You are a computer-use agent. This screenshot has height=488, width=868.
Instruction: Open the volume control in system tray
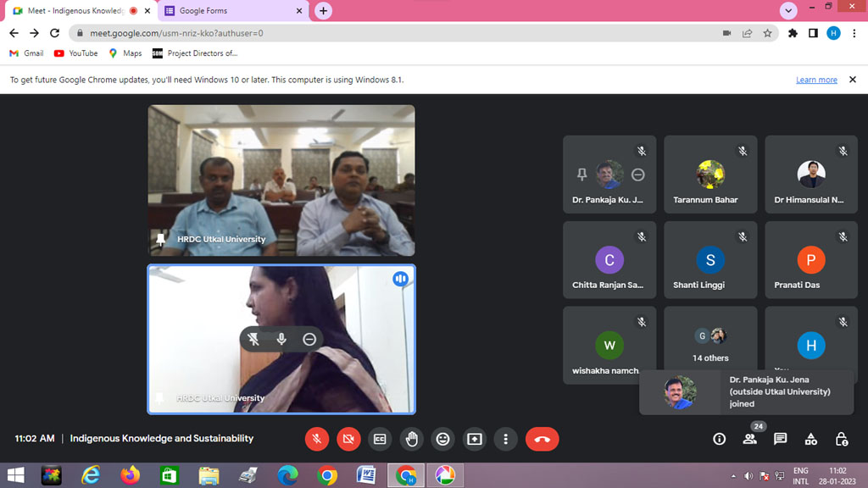748,476
